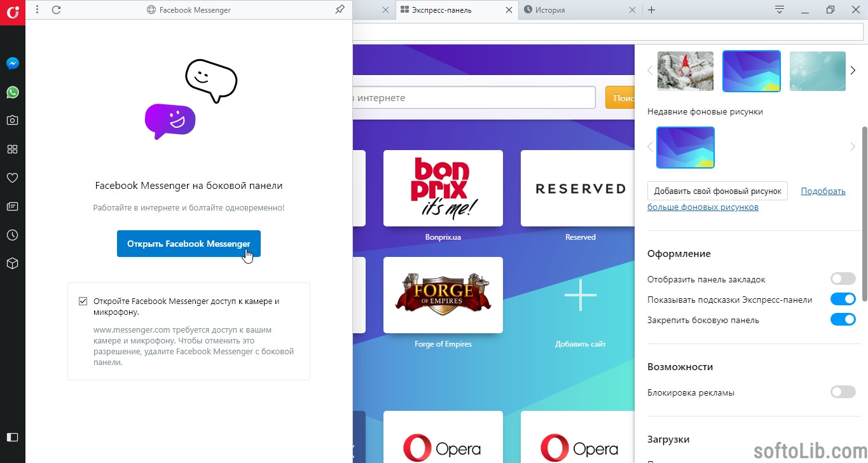Open the Bonprix speed dial tile
The height and width of the screenshot is (463, 868).
tap(443, 188)
